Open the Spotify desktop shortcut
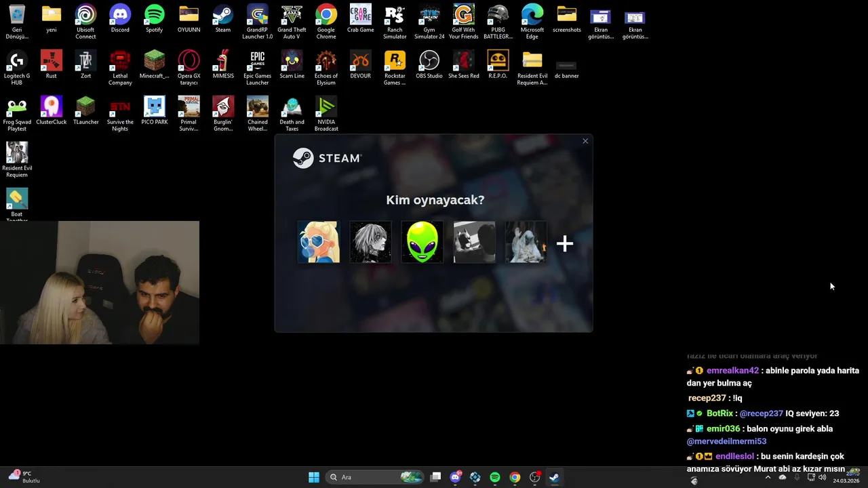This screenshot has height=488, width=868. tap(154, 18)
